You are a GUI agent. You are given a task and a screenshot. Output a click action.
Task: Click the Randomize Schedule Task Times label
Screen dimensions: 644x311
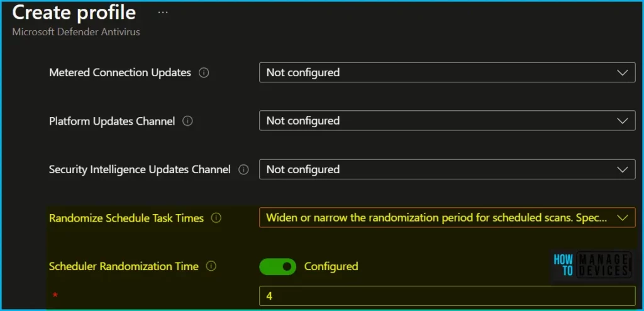click(126, 218)
